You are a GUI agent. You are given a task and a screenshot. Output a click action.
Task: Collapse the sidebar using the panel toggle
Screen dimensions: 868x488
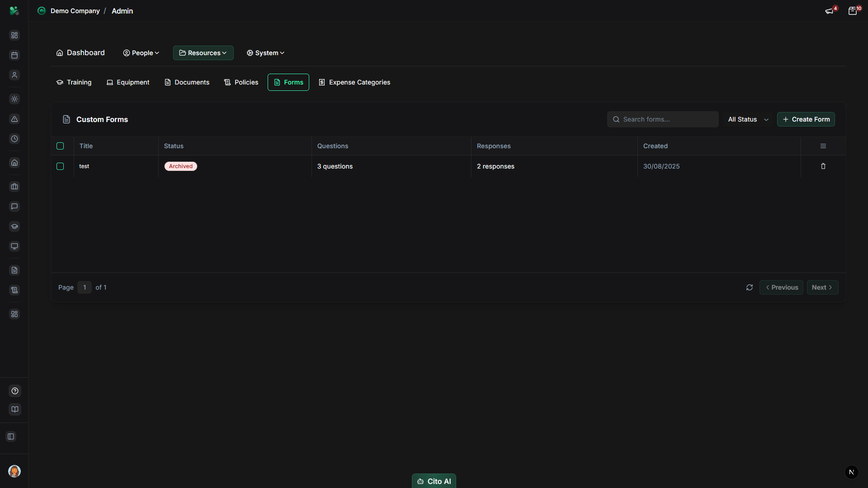11,436
